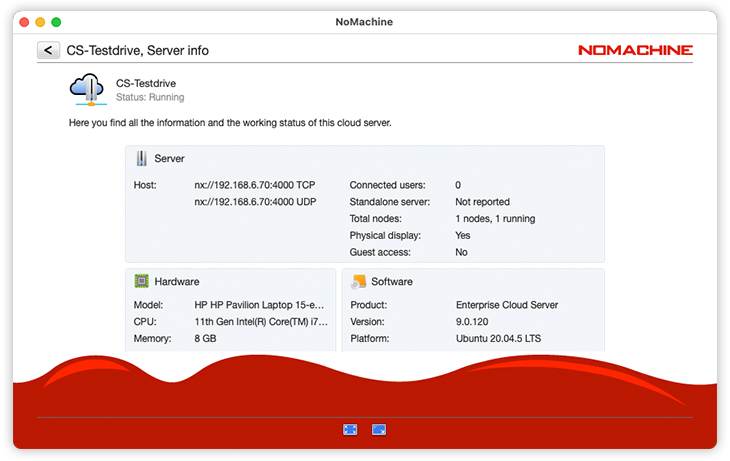
Task: Click the Server section tower icon
Action: point(142,158)
